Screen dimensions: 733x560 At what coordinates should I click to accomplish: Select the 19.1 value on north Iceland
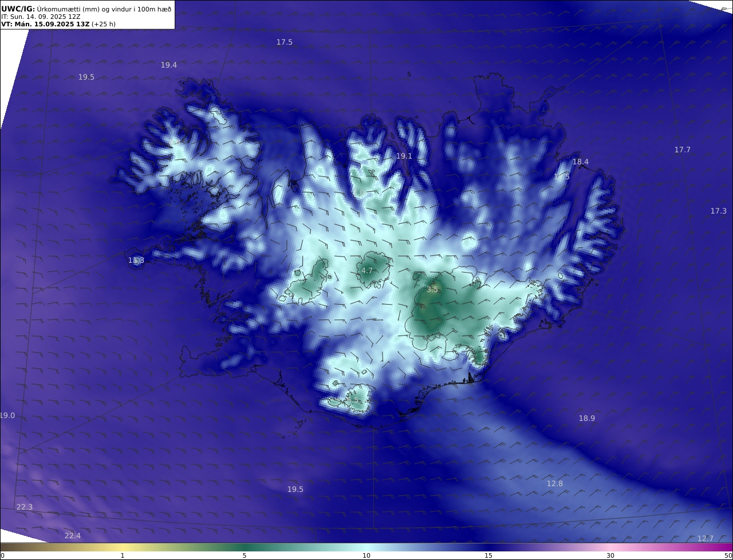coord(404,156)
